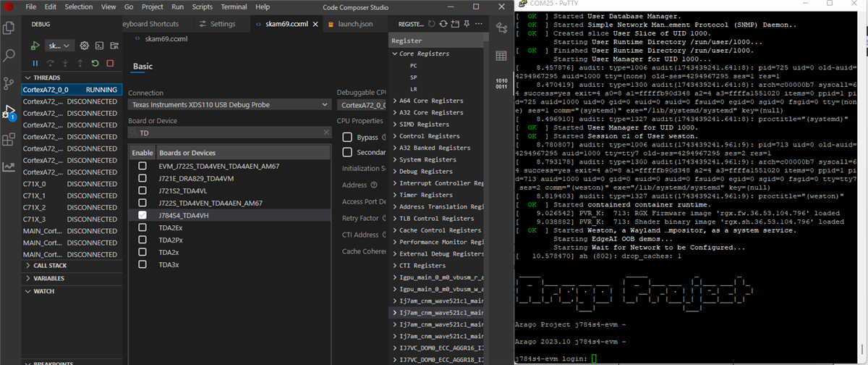Open the Connection dropdown
The height and width of the screenshot is (365, 868).
coord(229,105)
